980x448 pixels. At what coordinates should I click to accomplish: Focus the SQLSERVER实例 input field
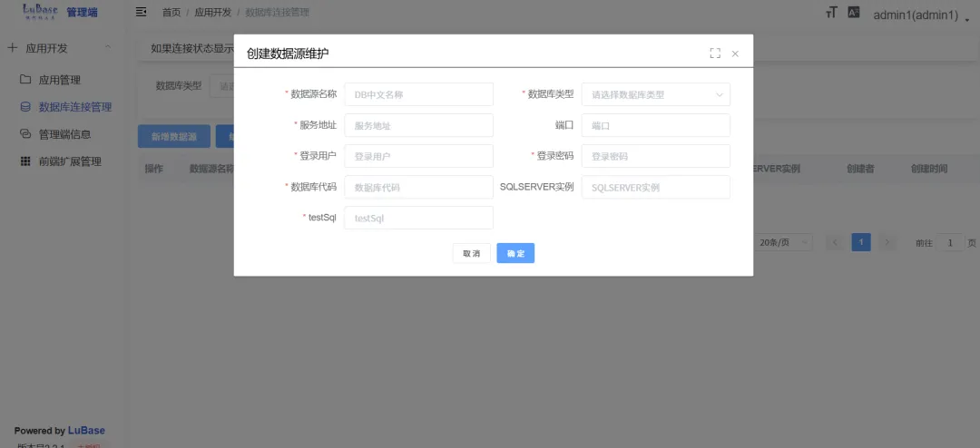click(656, 187)
